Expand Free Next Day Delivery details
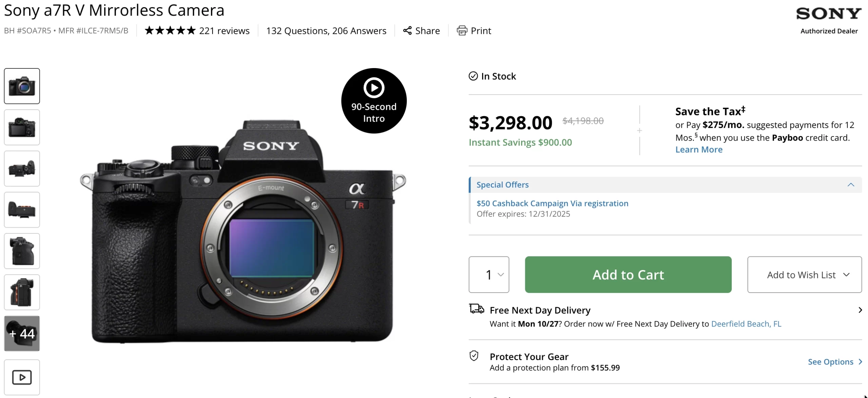 [860, 310]
